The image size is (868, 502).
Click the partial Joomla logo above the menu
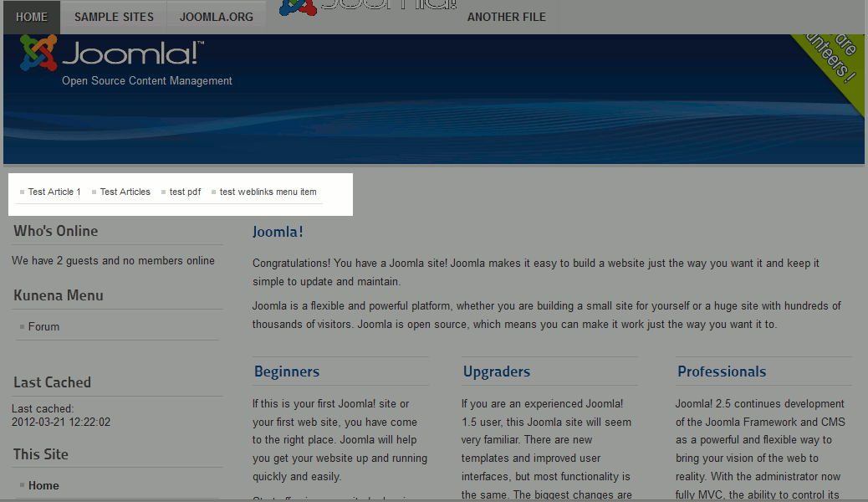click(x=368, y=8)
